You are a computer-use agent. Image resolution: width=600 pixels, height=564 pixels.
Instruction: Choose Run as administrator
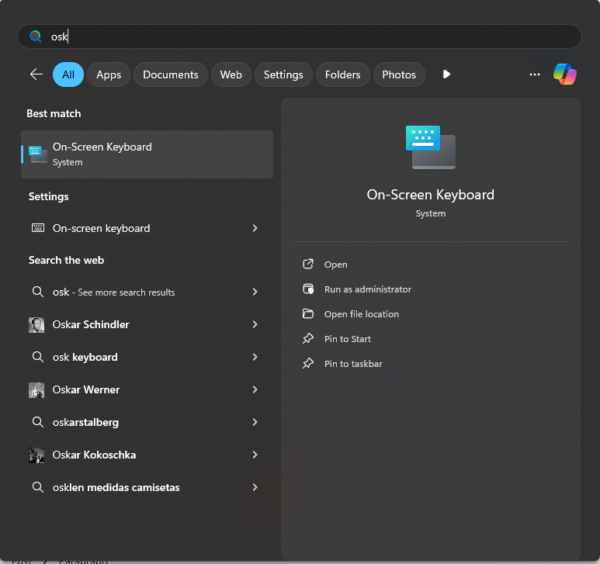tap(368, 289)
